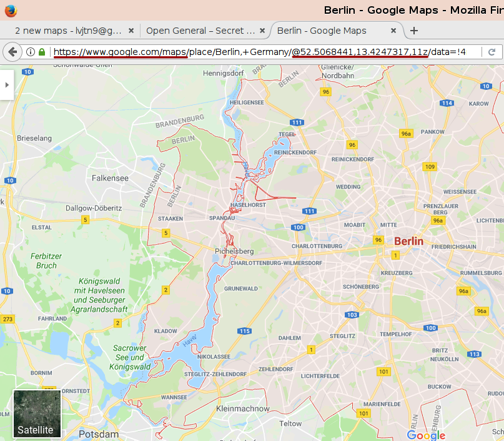Click the blue highway 113 shield
The width and height of the screenshot is (504, 441).
coord(475,354)
